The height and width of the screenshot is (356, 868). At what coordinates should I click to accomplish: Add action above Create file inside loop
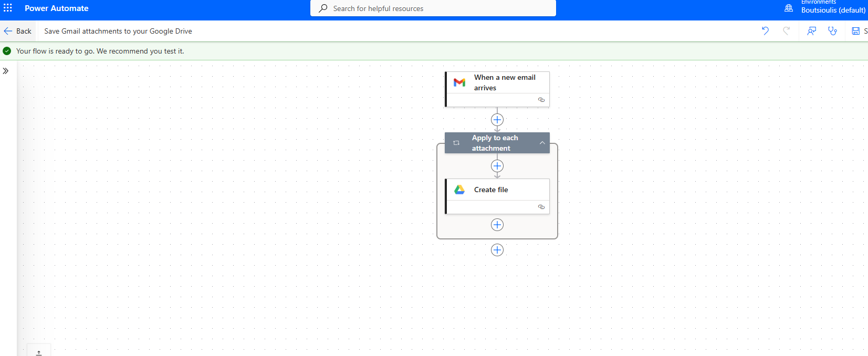[497, 166]
